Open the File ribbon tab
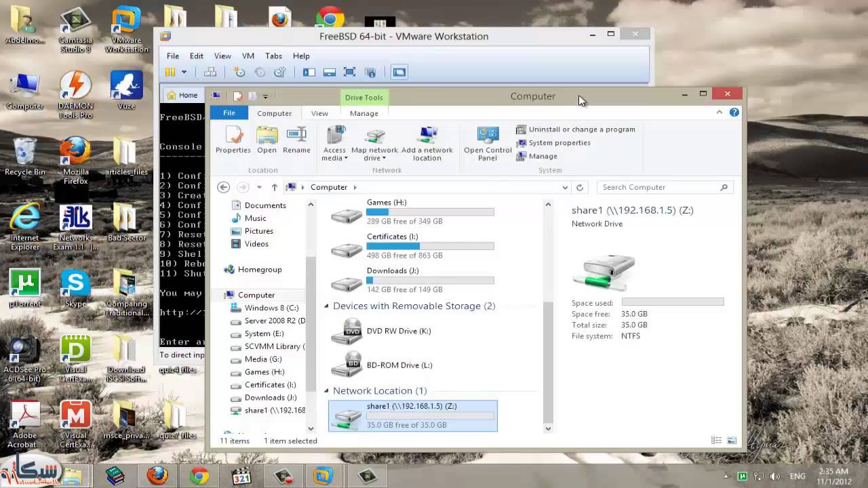This screenshot has height=488, width=868. pyautogui.click(x=229, y=113)
